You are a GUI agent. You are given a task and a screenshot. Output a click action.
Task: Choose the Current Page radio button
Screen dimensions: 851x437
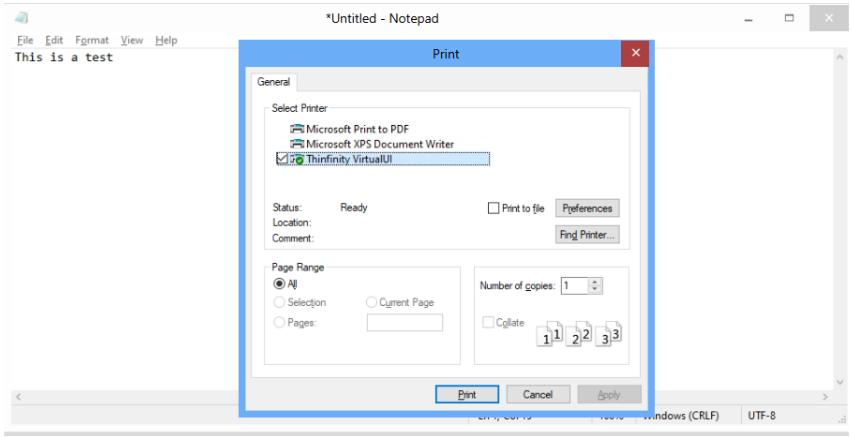point(371,302)
